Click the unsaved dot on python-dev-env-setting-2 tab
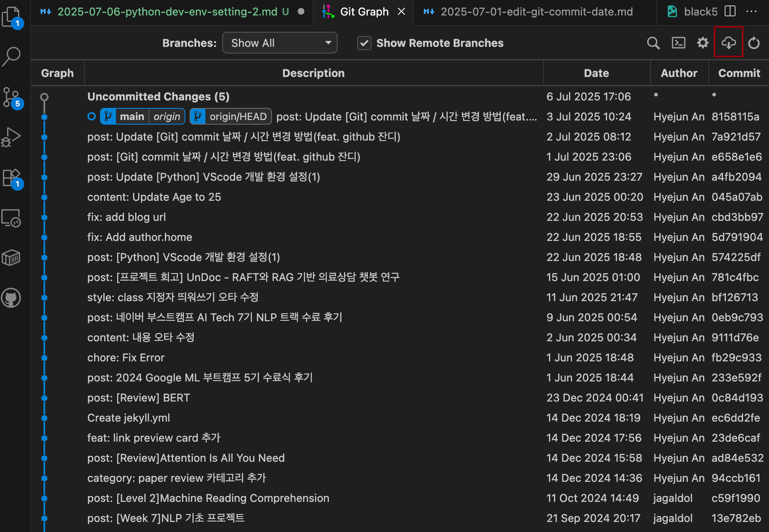769x532 pixels. pyautogui.click(x=301, y=11)
